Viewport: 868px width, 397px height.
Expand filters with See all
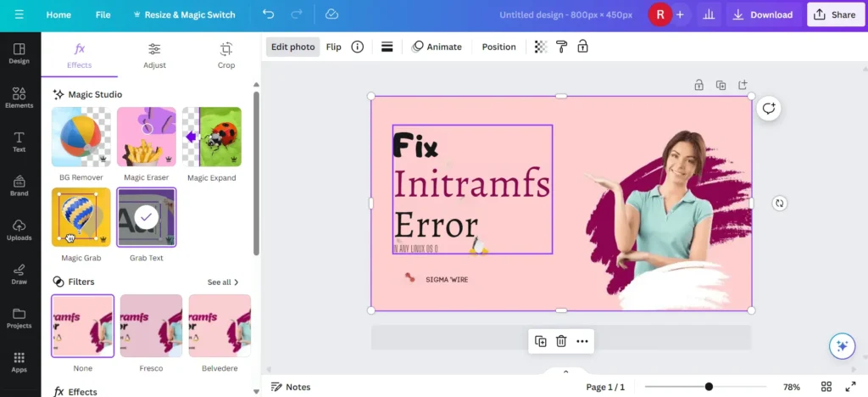(x=223, y=282)
